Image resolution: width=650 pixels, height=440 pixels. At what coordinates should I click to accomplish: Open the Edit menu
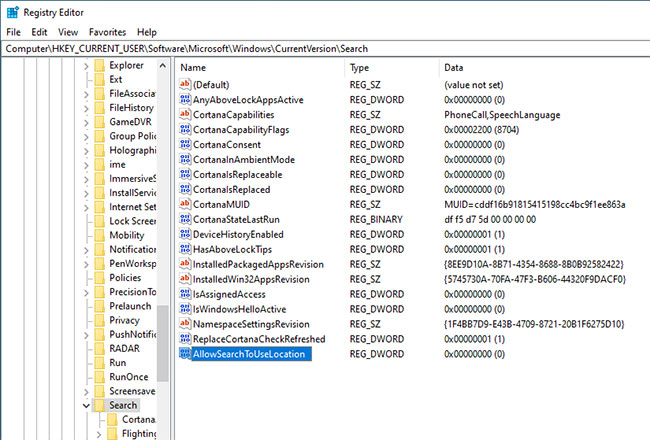(x=39, y=32)
